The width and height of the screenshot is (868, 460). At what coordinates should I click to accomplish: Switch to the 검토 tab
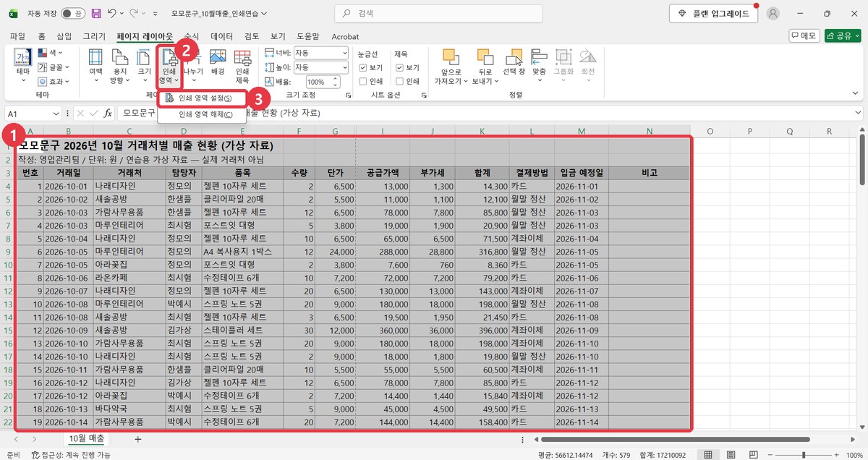point(252,36)
